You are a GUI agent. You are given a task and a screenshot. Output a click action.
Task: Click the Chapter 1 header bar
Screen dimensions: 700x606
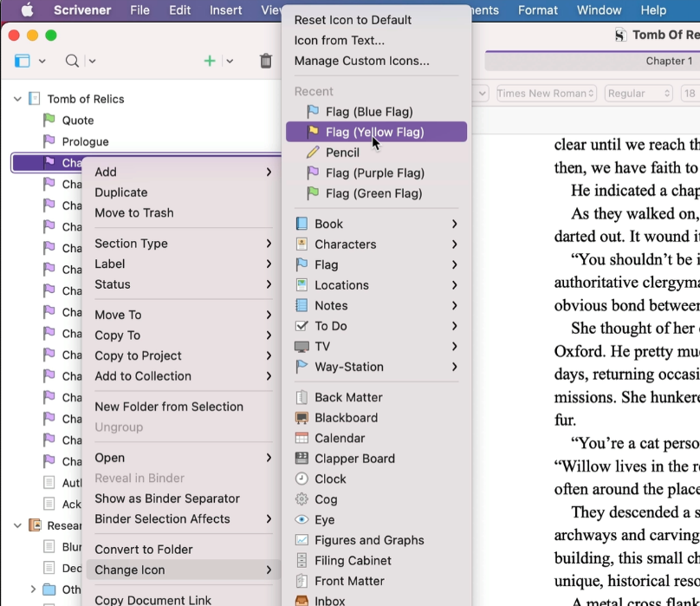[593, 61]
